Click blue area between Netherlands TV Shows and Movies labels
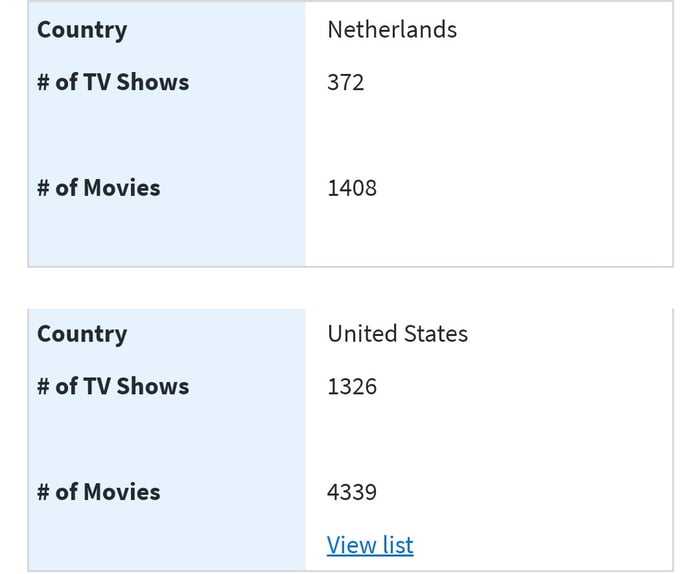 pyautogui.click(x=166, y=135)
